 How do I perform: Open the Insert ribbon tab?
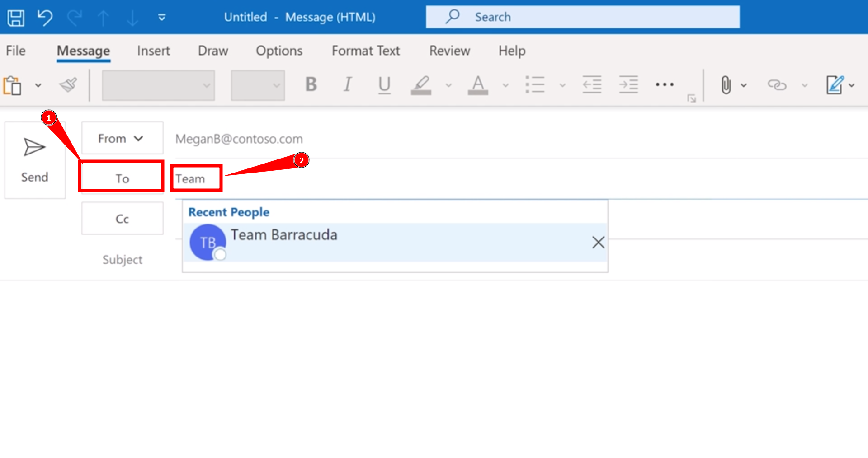tap(153, 51)
